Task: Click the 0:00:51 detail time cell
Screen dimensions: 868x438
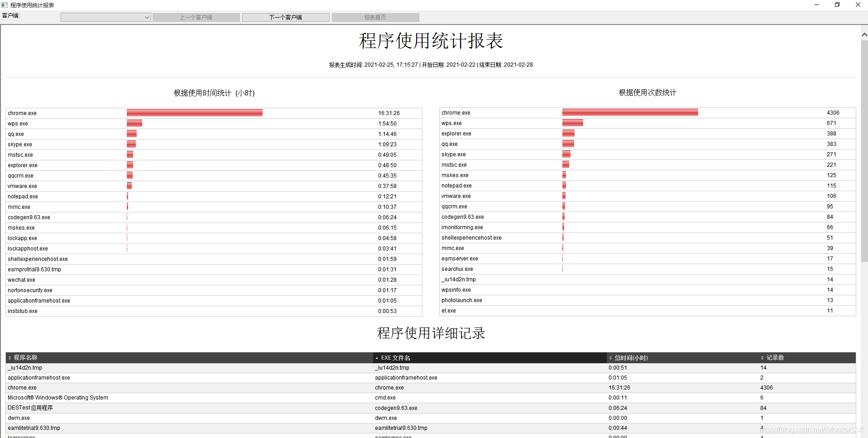Action: point(618,368)
